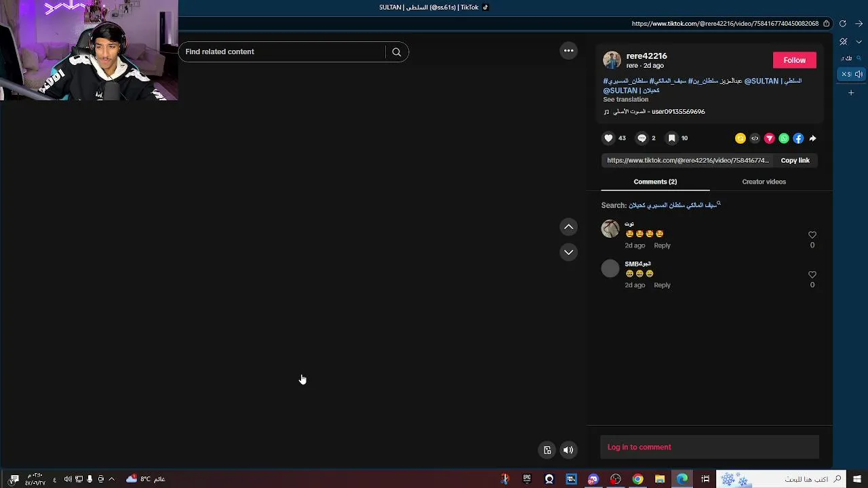Open the Windows Start button

857,479
